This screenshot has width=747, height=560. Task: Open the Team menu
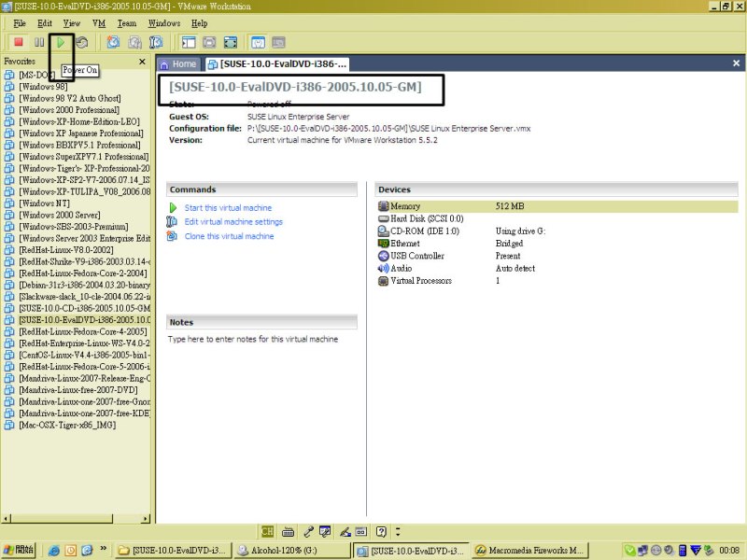[127, 23]
